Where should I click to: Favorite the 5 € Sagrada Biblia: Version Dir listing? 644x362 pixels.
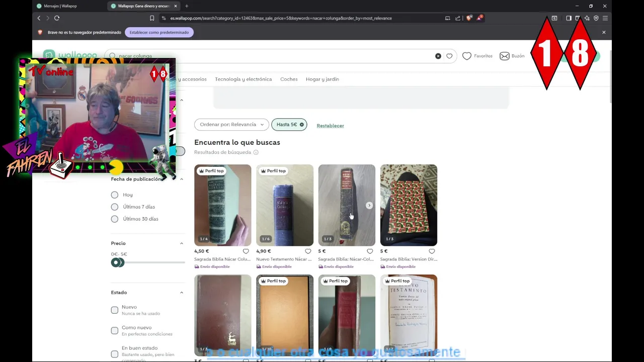click(432, 251)
